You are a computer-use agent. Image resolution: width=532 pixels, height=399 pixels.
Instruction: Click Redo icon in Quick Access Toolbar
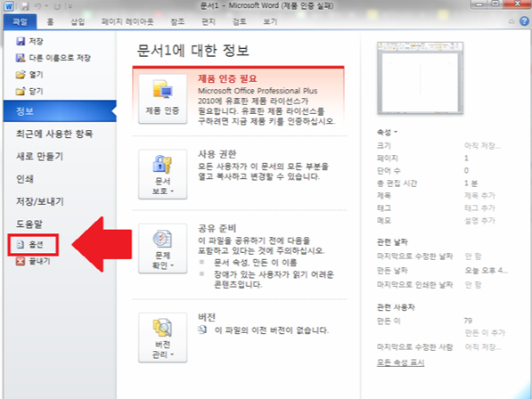(x=57, y=6)
